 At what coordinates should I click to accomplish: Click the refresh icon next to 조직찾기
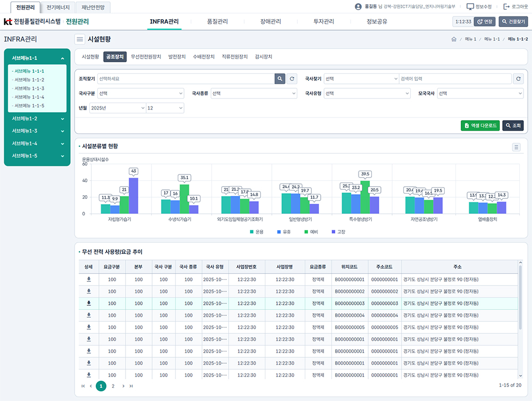[292, 79]
